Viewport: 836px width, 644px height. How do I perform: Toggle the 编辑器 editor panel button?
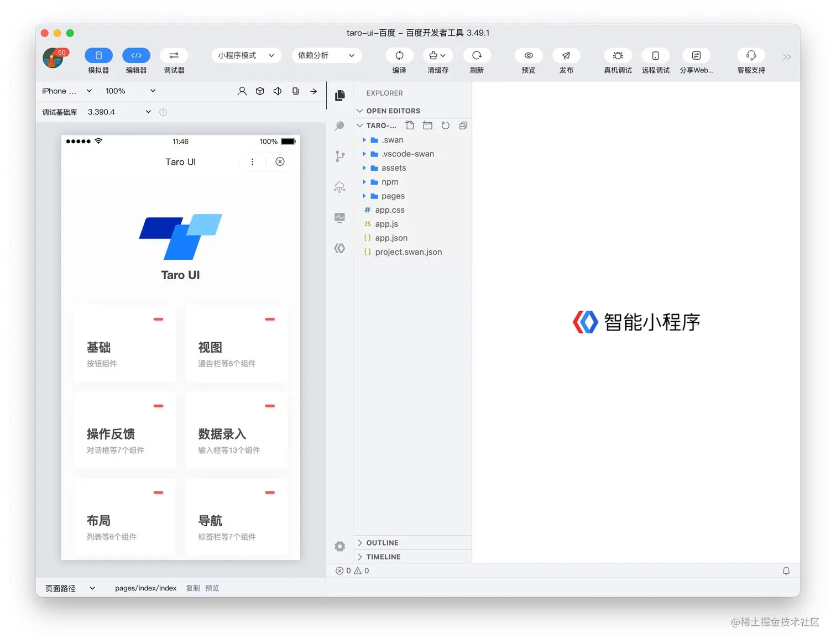click(136, 55)
